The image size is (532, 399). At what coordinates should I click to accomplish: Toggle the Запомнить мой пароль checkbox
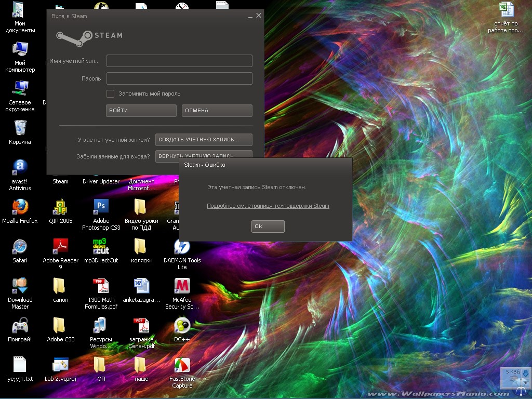click(x=110, y=94)
